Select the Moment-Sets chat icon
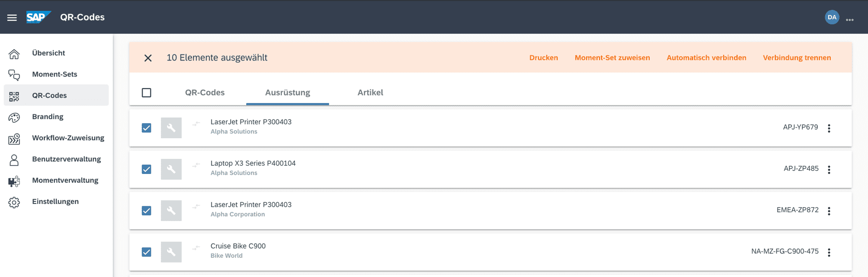 [14, 75]
